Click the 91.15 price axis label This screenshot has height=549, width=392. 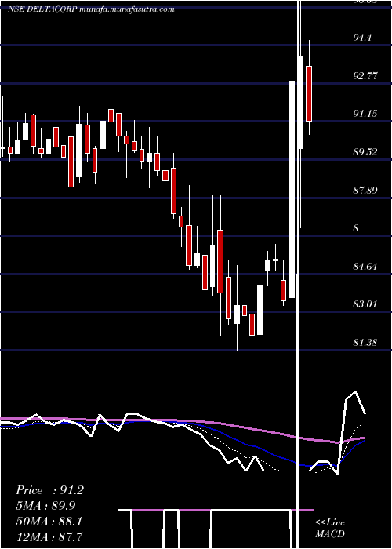coord(365,114)
